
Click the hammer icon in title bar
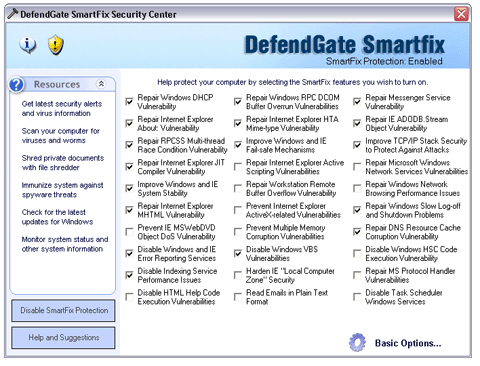click(13, 14)
